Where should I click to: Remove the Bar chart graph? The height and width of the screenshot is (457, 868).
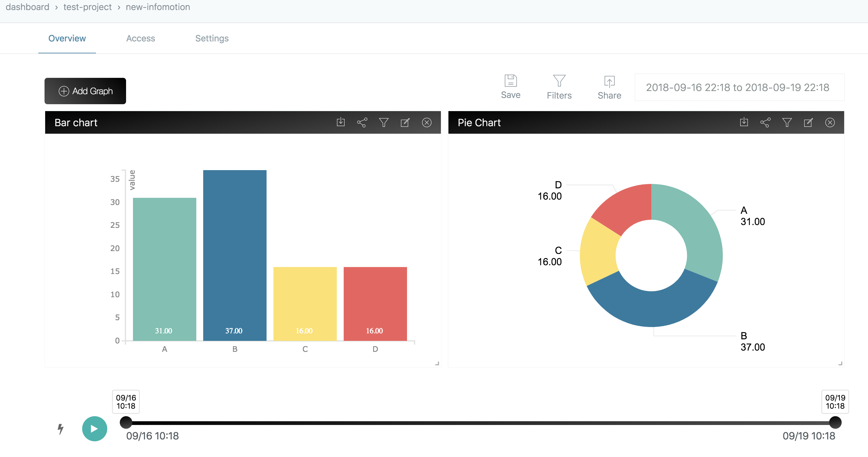pyautogui.click(x=426, y=122)
